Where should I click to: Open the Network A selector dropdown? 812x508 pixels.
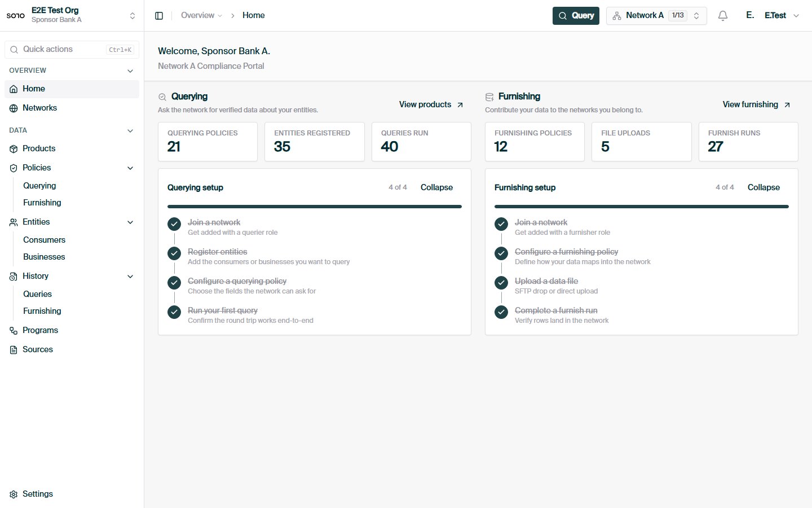[x=656, y=16]
